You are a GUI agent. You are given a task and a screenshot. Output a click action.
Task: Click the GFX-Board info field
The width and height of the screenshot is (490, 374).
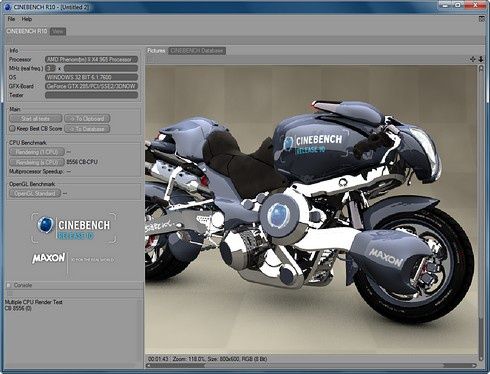coord(91,86)
